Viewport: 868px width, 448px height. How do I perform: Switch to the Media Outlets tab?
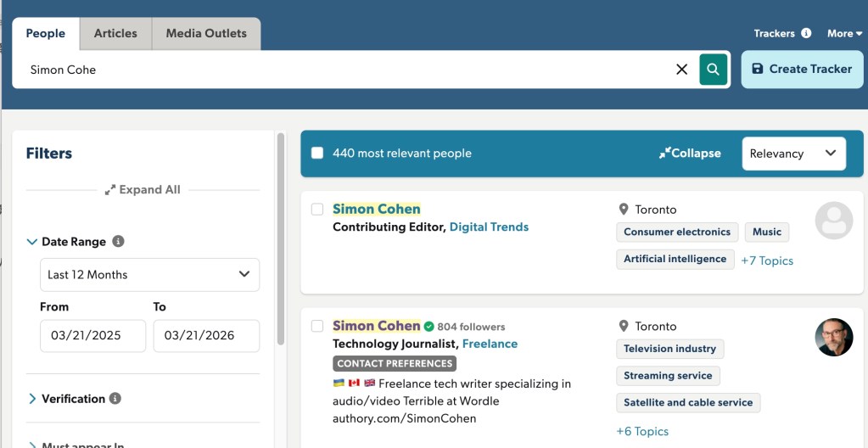(206, 33)
